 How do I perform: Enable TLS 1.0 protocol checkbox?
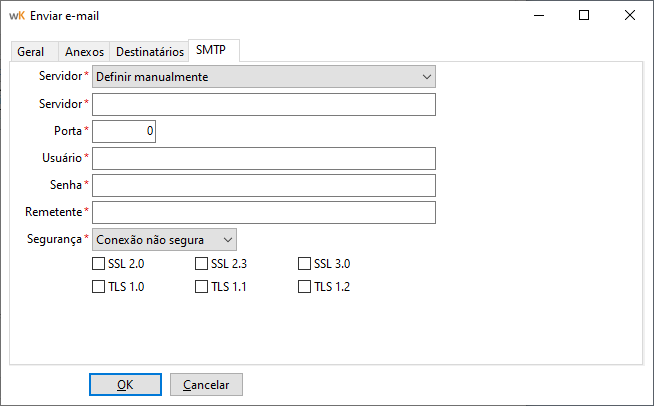pos(98,287)
